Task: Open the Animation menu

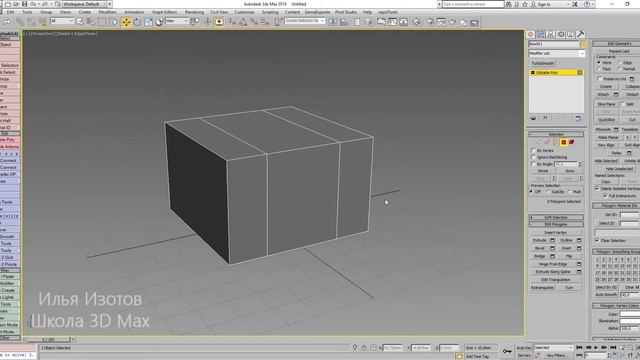Action: coord(134,12)
